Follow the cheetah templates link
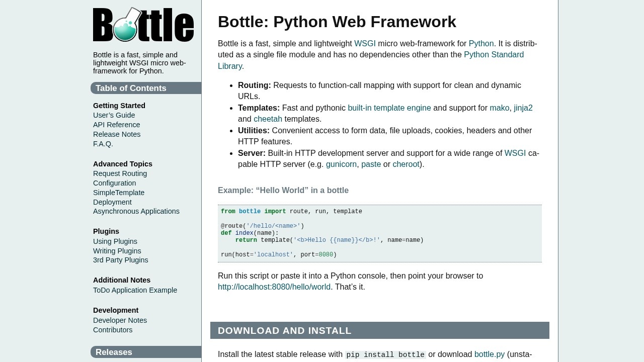644x362 pixels. click(x=268, y=119)
